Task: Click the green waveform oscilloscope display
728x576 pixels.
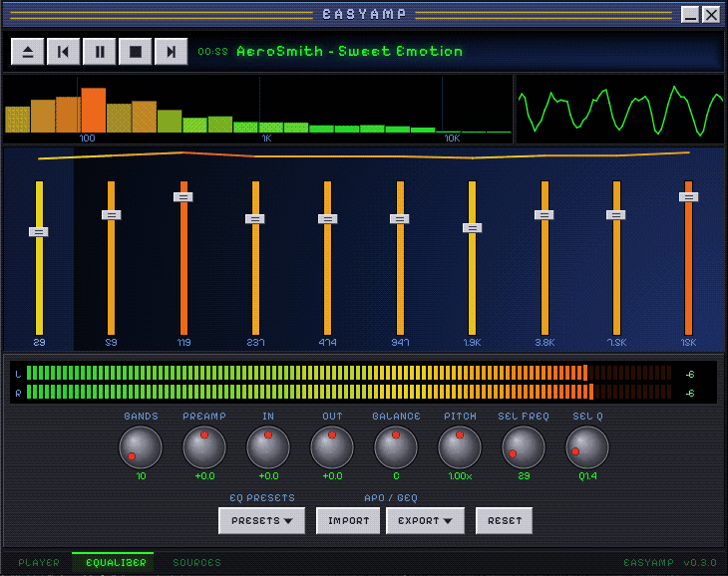Action: (x=620, y=110)
